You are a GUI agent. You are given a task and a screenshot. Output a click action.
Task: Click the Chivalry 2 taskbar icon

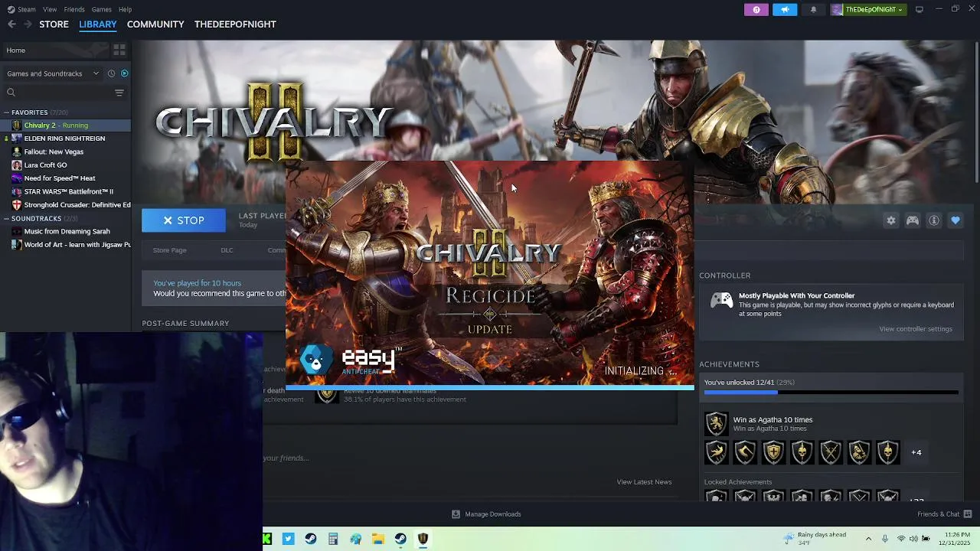pyautogui.click(x=423, y=539)
